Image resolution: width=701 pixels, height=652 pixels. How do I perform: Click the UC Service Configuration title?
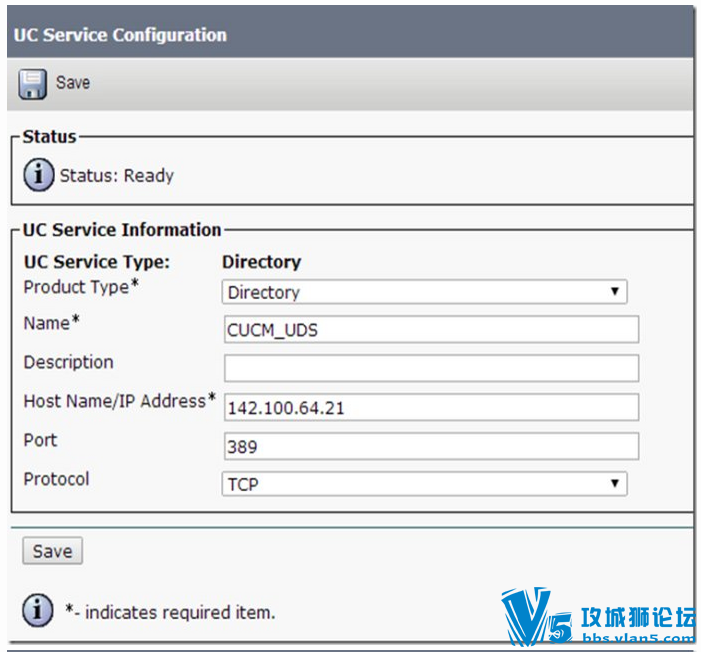click(x=120, y=35)
